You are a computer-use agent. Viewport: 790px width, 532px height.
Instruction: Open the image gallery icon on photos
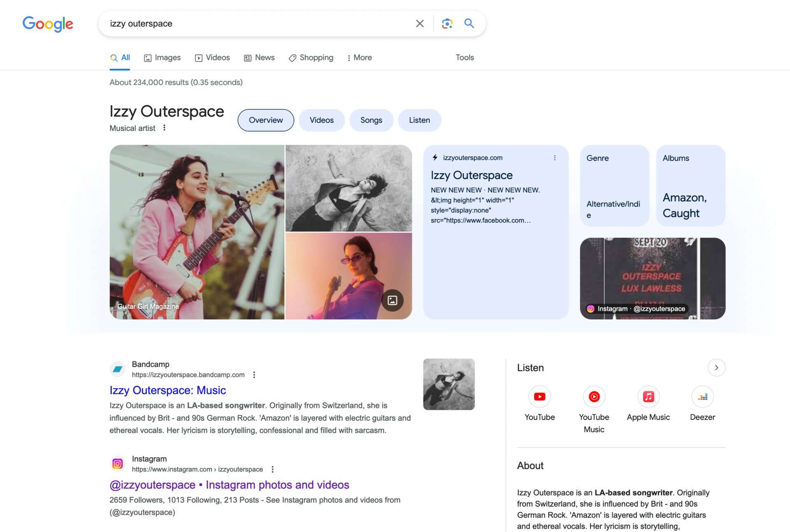coord(392,301)
